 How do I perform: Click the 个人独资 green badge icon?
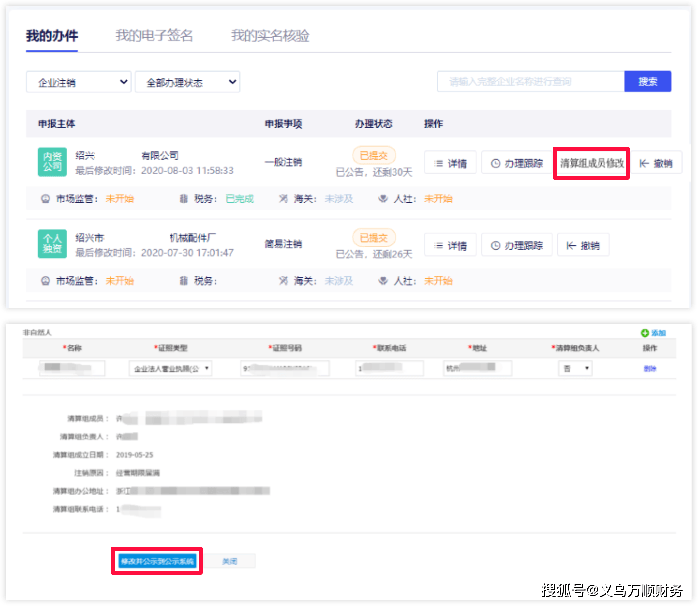pos(52,244)
